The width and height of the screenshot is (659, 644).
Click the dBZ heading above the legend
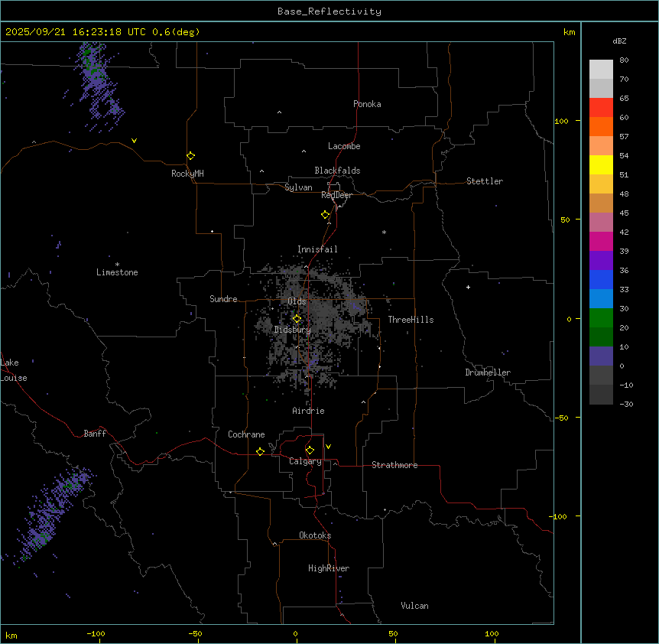click(x=620, y=41)
